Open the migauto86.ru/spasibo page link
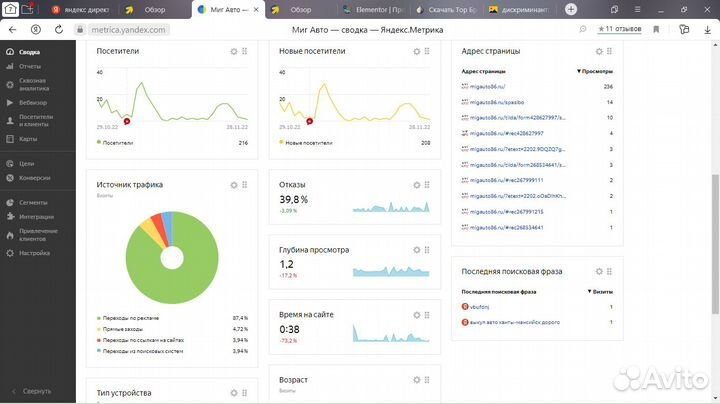720x404 pixels. click(x=497, y=102)
